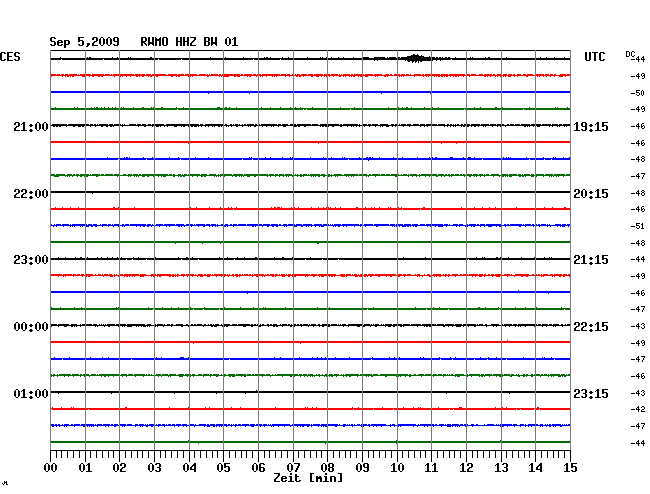
Task: Click the DC offset value -50
Action: [638, 93]
